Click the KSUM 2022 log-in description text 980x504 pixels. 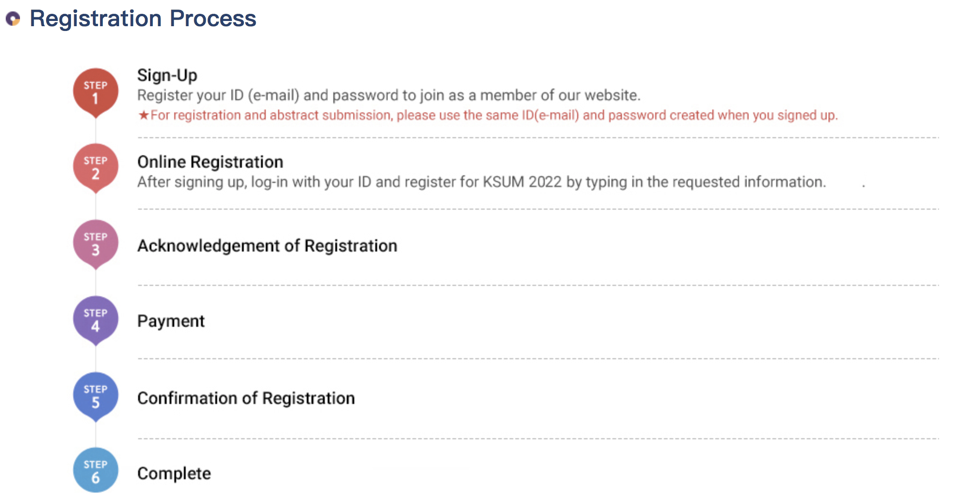(x=481, y=182)
